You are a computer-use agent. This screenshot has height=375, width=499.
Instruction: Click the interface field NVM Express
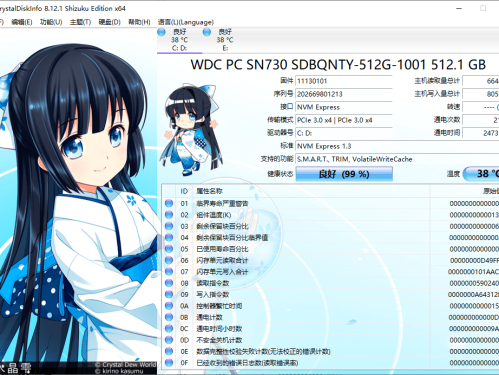[x=344, y=107]
